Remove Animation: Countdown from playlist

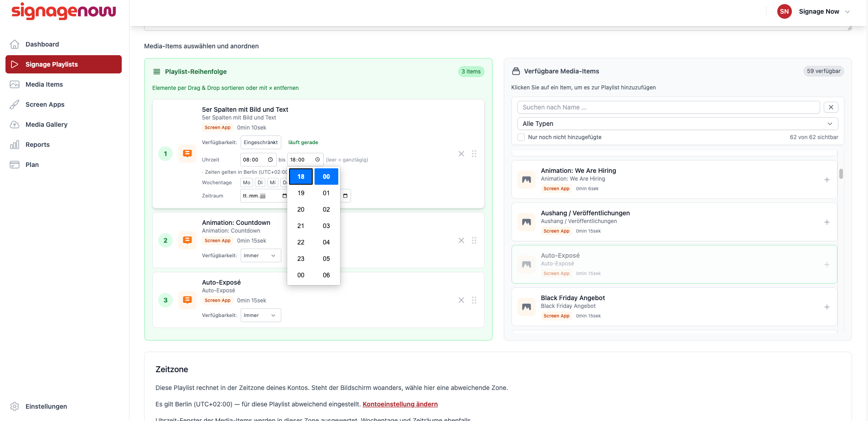461,240
